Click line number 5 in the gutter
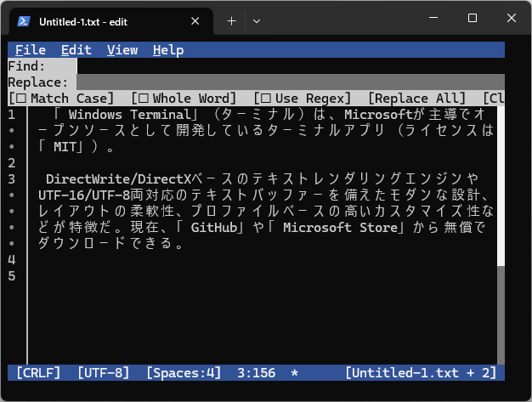 pyautogui.click(x=12, y=276)
